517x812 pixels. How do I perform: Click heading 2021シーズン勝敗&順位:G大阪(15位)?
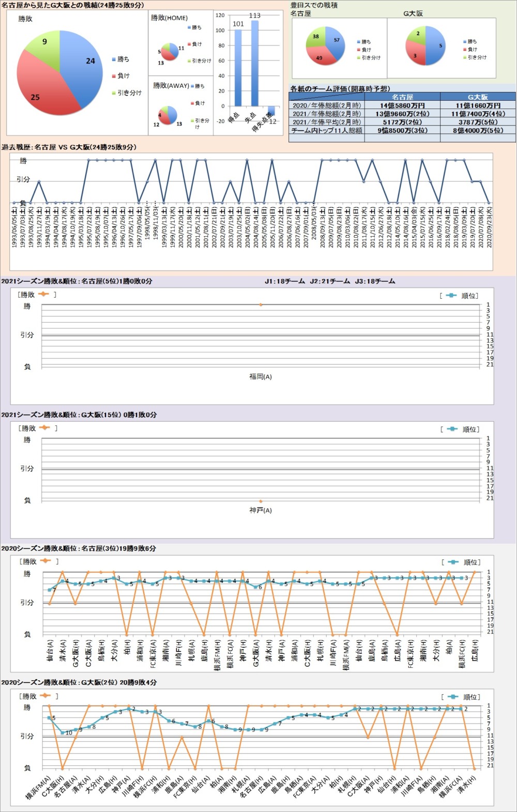tap(79, 415)
